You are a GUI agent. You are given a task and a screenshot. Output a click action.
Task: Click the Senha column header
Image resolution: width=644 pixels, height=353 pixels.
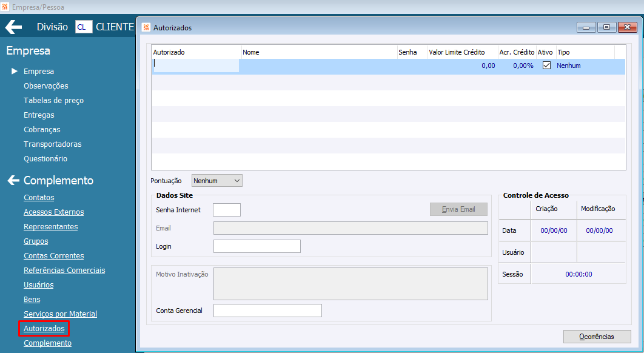pyautogui.click(x=412, y=52)
